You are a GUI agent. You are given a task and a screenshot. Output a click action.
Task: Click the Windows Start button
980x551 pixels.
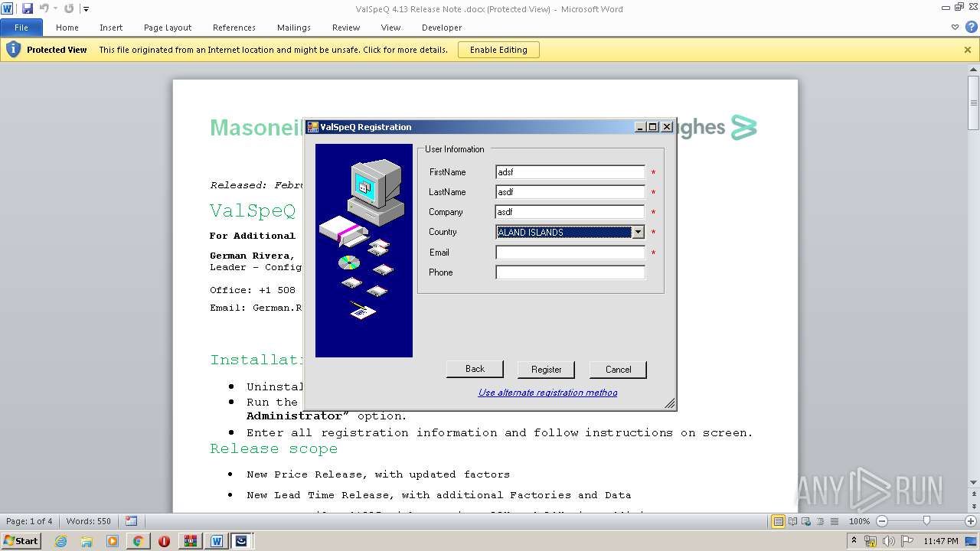tap(21, 540)
